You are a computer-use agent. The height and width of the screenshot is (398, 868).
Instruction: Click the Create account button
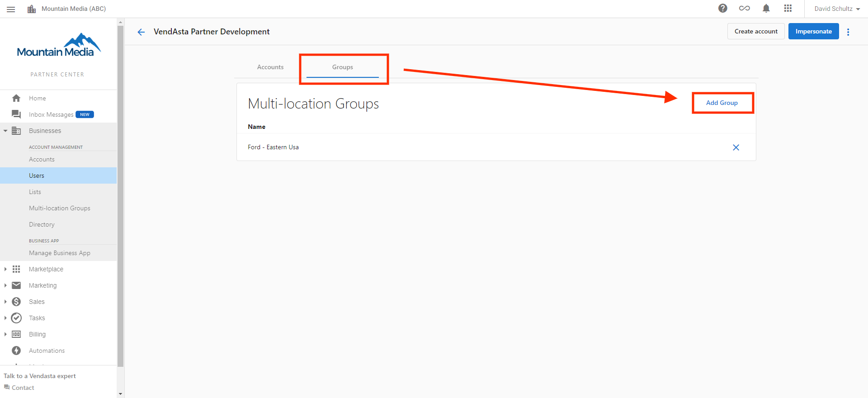coord(756,31)
